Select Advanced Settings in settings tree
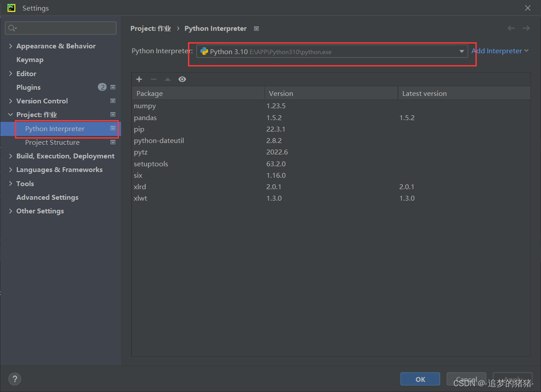Image resolution: width=541 pixels, height=392 pixels. [x=47, y=197]
